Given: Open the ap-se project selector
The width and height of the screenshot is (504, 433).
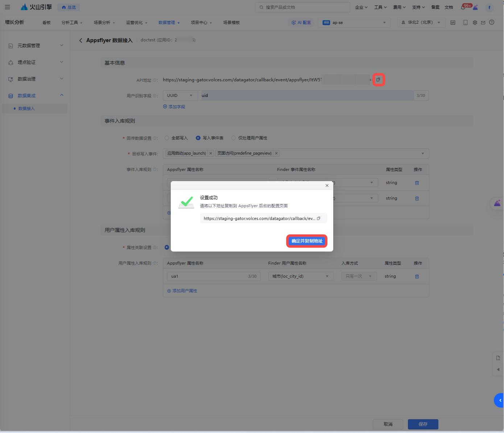Looking at the screenshot, I should tap(354, 23).
